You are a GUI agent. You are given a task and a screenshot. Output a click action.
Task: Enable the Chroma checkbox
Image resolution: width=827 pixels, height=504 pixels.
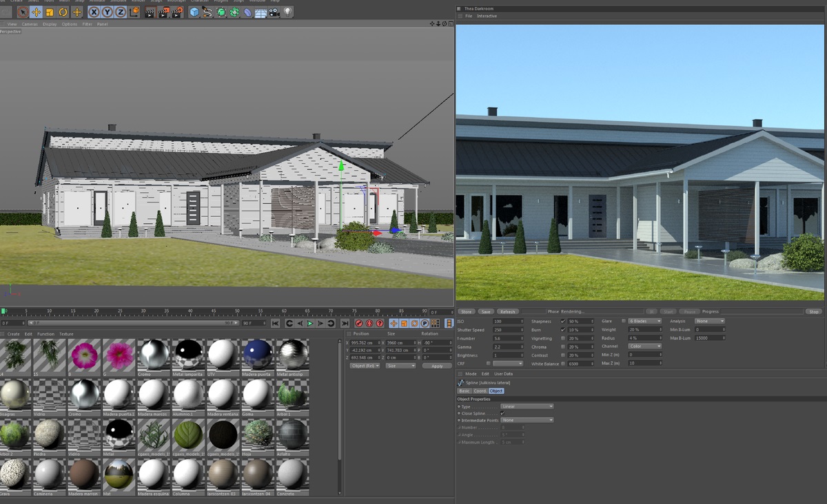coord(563,347)
